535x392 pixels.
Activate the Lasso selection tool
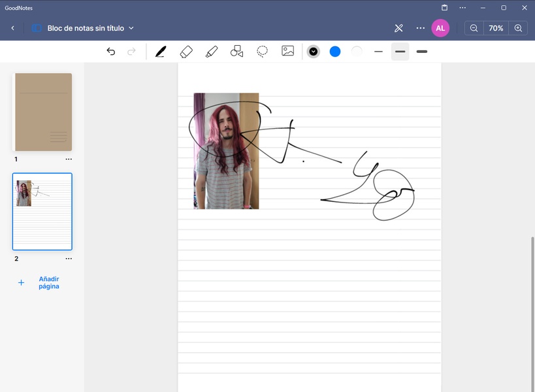[262, 52]
